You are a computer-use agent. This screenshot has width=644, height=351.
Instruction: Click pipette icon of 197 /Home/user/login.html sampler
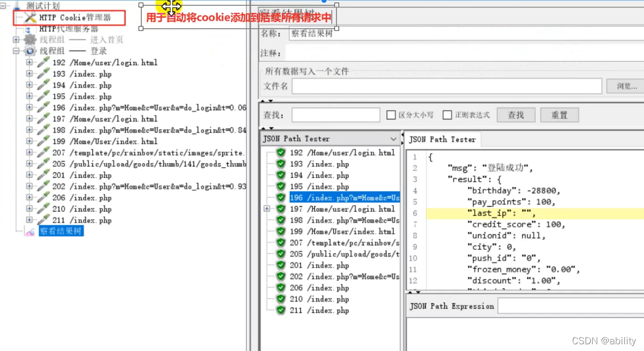[x=44, y=119]
